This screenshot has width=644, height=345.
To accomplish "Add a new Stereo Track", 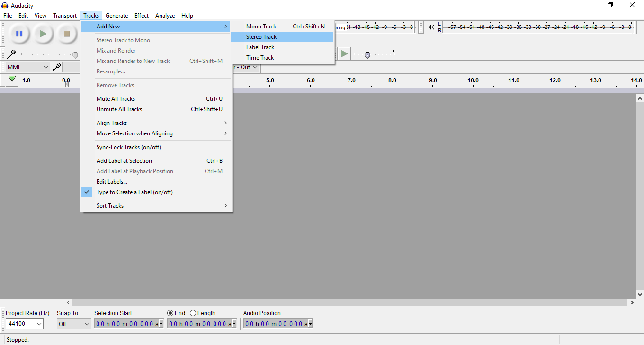I will [282, 37].
